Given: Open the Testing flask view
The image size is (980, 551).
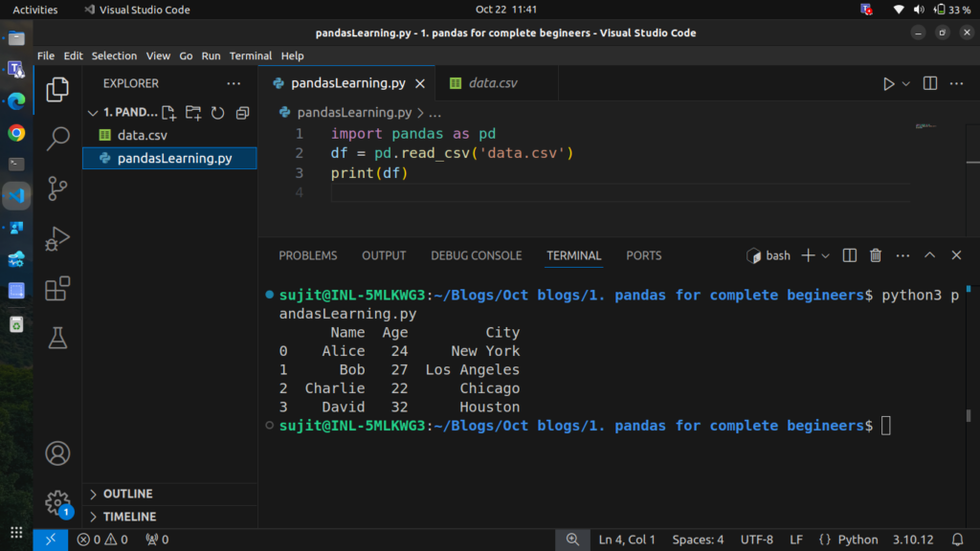Looking at the screenshot, I should pyautogui.click(x=58, y=337).
